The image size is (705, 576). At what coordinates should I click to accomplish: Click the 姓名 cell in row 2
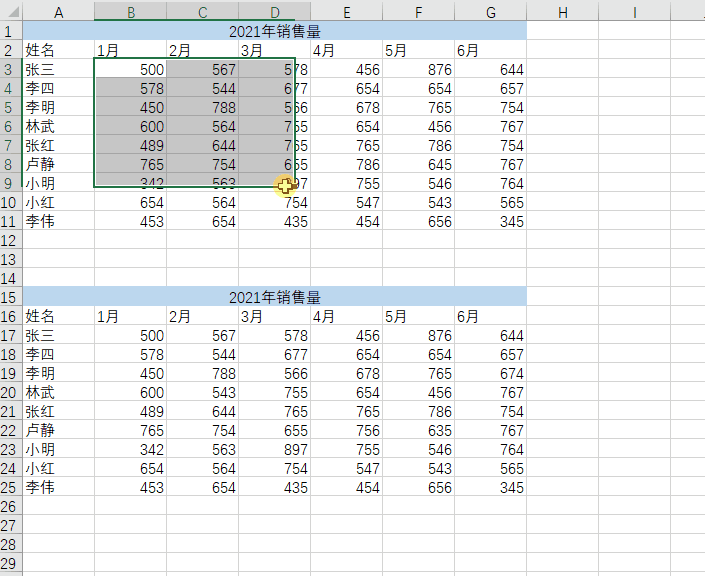click(58, 50)
